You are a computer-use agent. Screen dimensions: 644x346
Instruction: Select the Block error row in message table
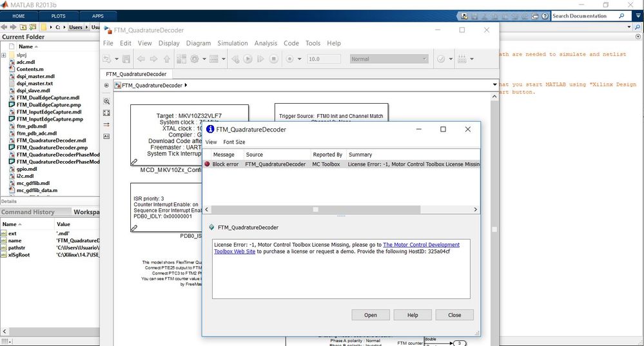tap(341, 164)
